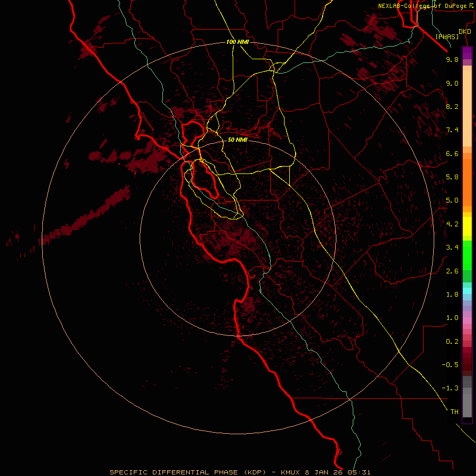Click the SPECIFIC DIFFERENTIAL PHASE (KDP) title text

point(188,472)
